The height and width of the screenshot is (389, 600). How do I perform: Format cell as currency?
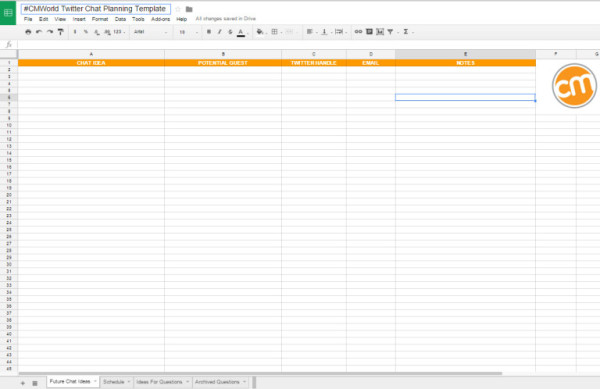75,32
